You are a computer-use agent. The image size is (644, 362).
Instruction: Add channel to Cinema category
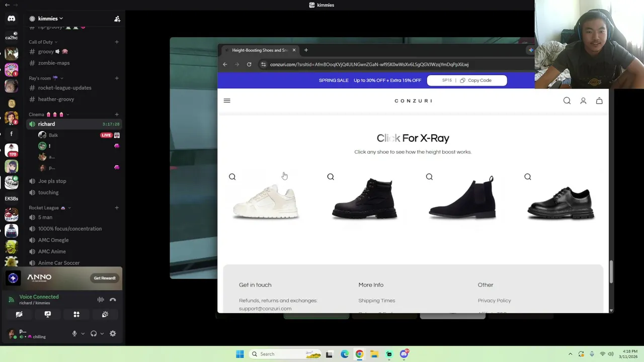click(x=117, y=114)
